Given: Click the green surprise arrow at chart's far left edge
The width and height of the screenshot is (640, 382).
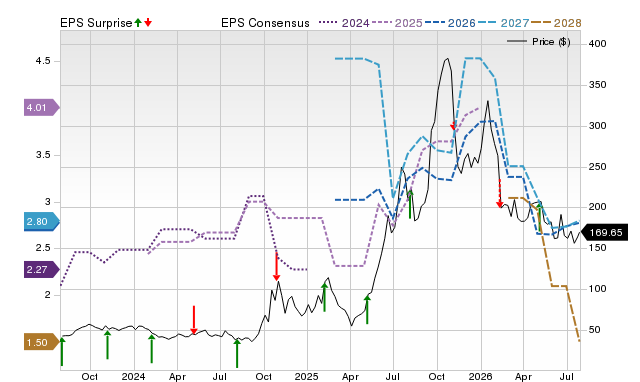Looking at the screenshot, I should pyautogui.click(x=62, y=351).
